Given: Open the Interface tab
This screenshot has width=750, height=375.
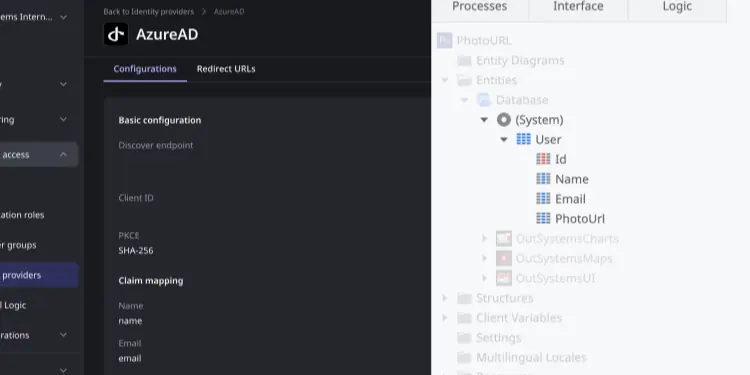Looking at the screenshot, I should coord(578,7).
